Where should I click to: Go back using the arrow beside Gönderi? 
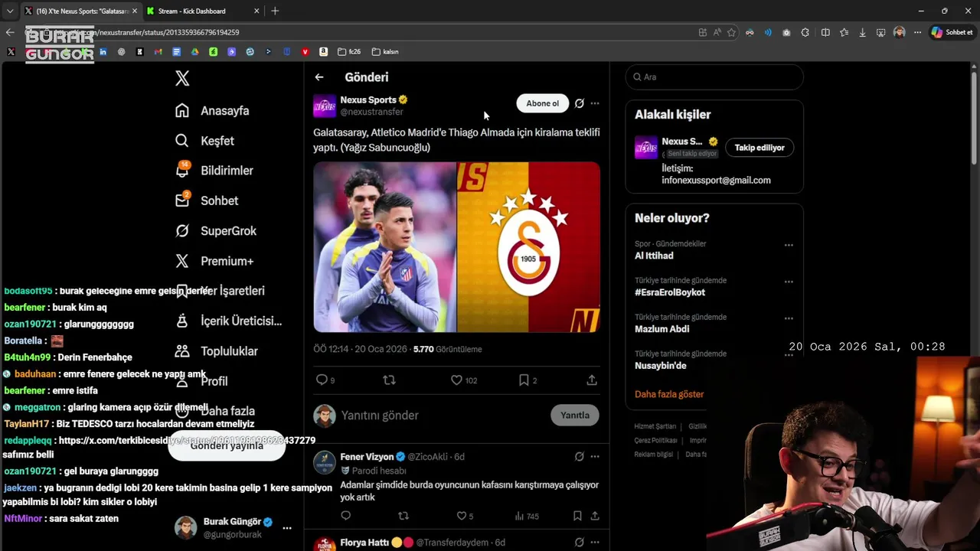(319, 77)
